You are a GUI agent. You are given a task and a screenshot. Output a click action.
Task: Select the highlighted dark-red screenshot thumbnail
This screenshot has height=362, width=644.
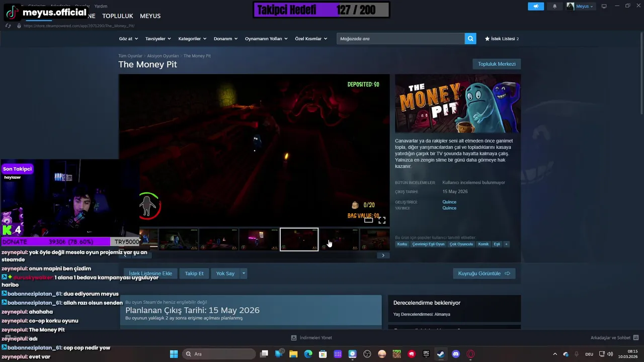tap(299, 239)
